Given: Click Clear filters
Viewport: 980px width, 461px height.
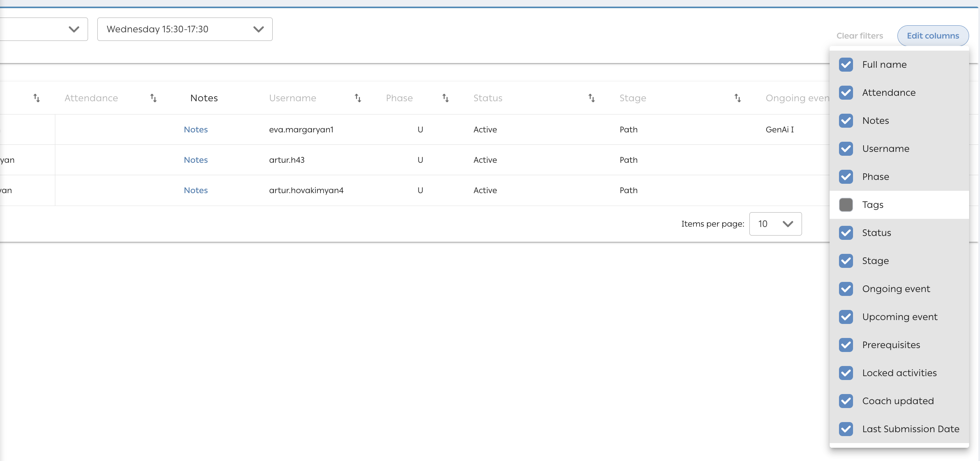Looking at the screenshot, I should [860, 36].
